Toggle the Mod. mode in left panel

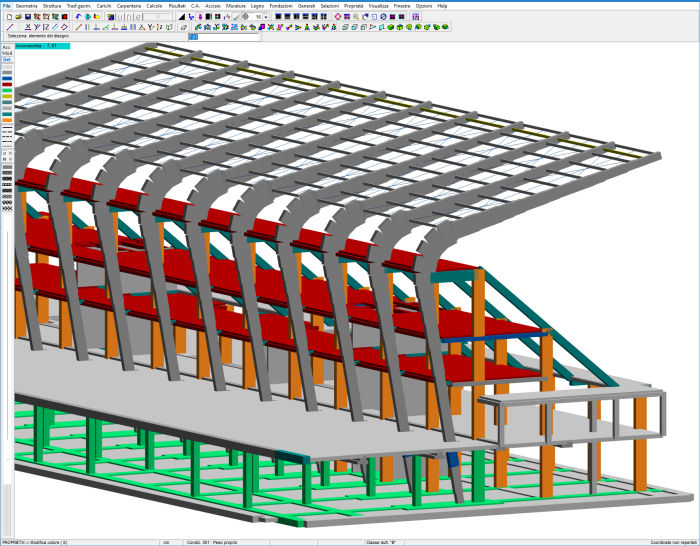(6, 53)
